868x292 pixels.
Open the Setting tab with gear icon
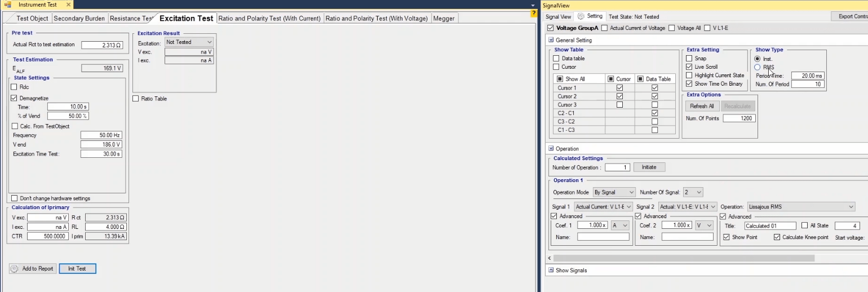[590, 16]
